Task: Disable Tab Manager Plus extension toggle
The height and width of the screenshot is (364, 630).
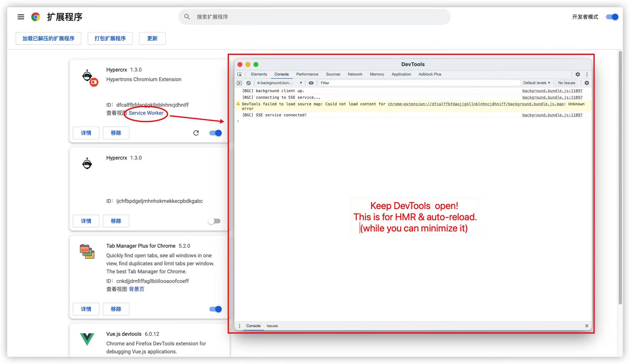Action: 215,309
